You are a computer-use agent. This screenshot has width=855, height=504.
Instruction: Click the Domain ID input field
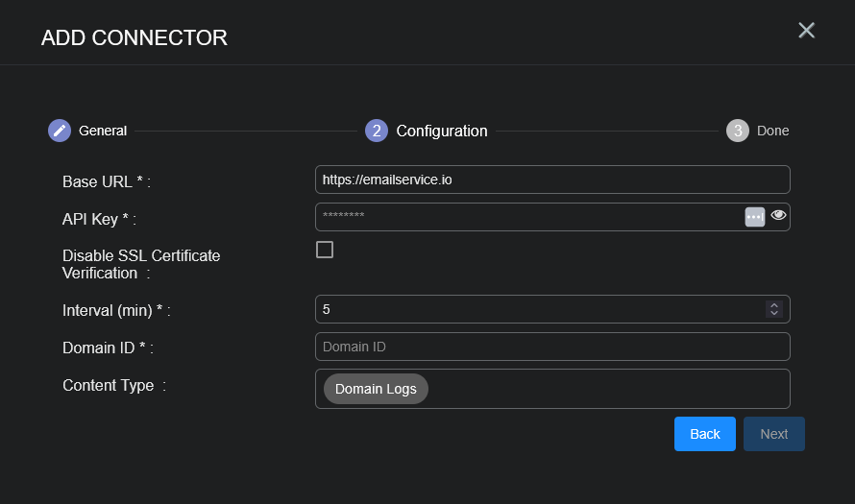click(x=552, y=347)
